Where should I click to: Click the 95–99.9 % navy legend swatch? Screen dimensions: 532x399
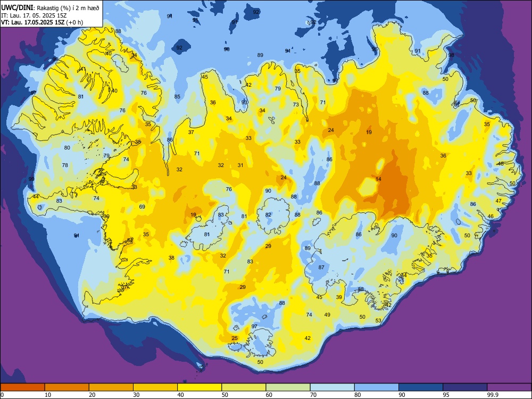click(x=465, y=387)
